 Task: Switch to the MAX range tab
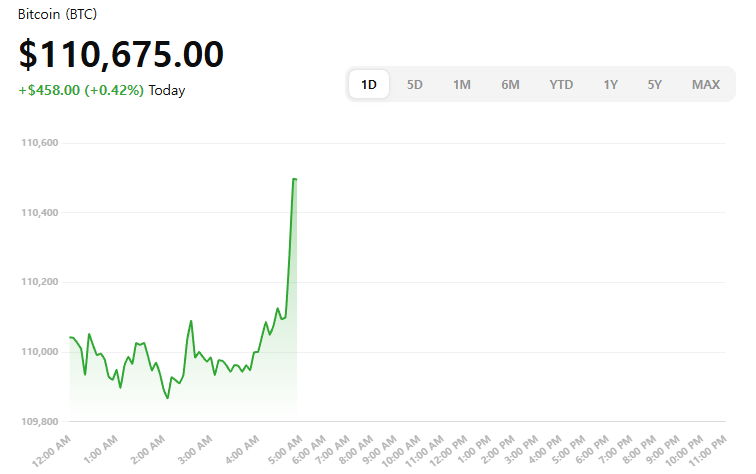pos(705,85)
